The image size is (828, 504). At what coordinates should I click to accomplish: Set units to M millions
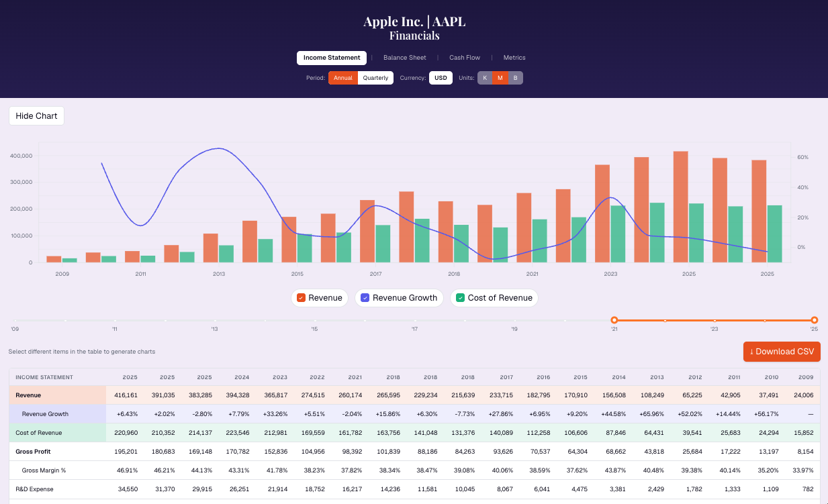(500, 78)
